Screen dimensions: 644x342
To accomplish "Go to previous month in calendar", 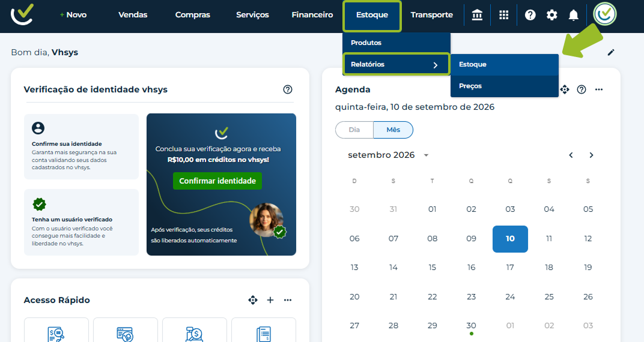I will pyautogui.click(x=571, y=155).
